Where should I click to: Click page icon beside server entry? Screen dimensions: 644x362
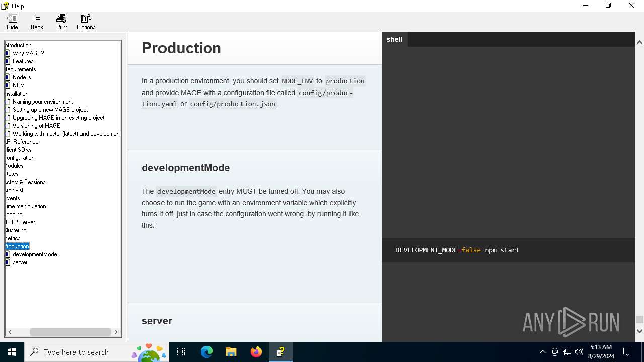pos(8,262)
